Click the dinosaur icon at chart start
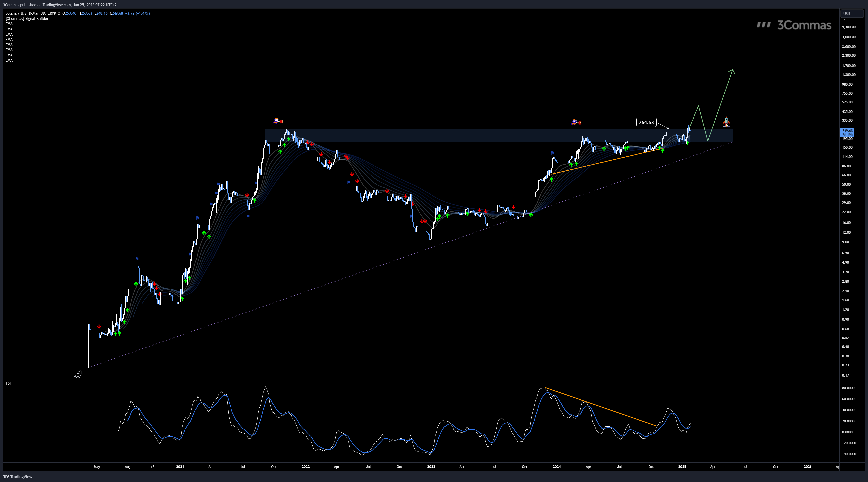Image resolution: width=868 pixels, height=482 pixels. (x=78, y=374)
